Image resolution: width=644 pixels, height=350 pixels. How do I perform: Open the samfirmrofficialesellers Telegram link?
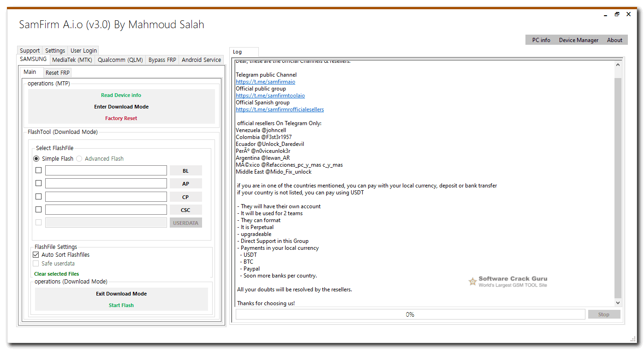280,109
